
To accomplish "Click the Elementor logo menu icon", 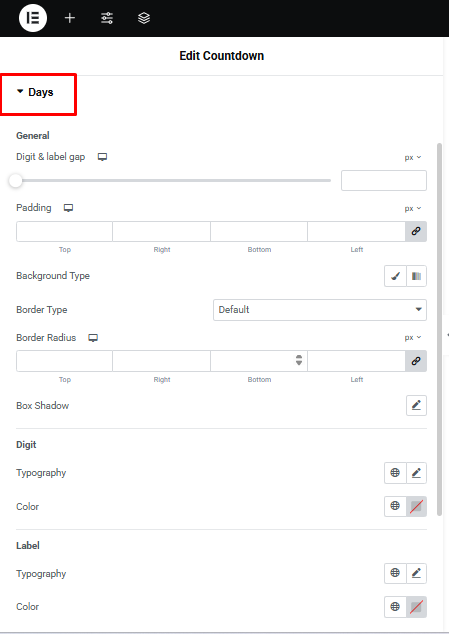I will 33,18.
